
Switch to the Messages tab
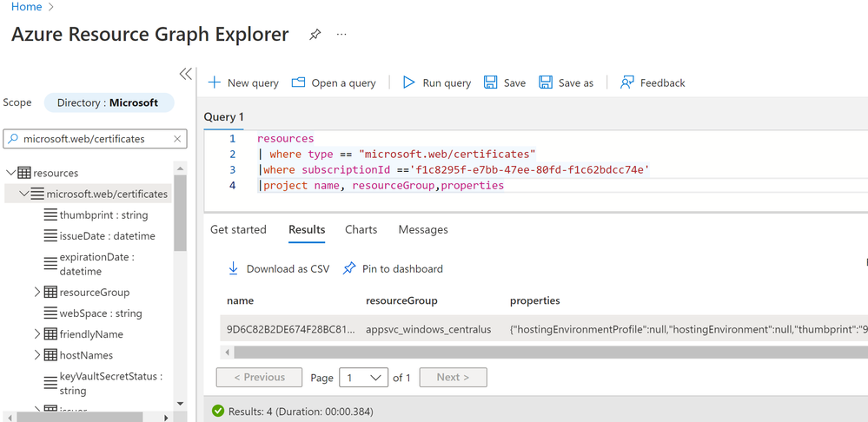tap(423, 229)
